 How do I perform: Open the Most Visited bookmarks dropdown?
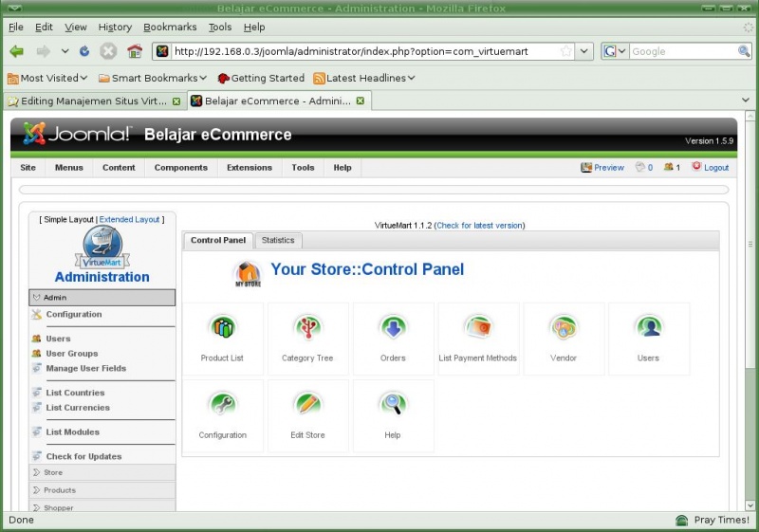point(47,78)
